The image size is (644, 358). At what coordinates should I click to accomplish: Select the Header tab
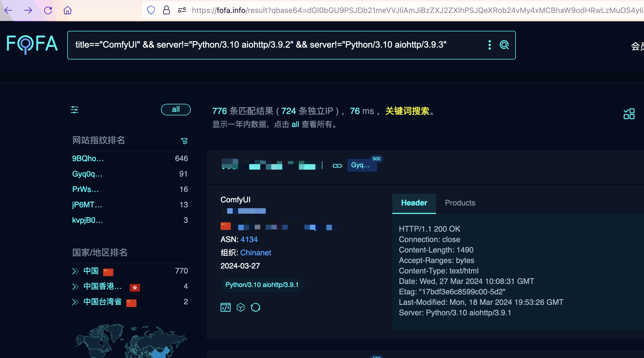414,203
